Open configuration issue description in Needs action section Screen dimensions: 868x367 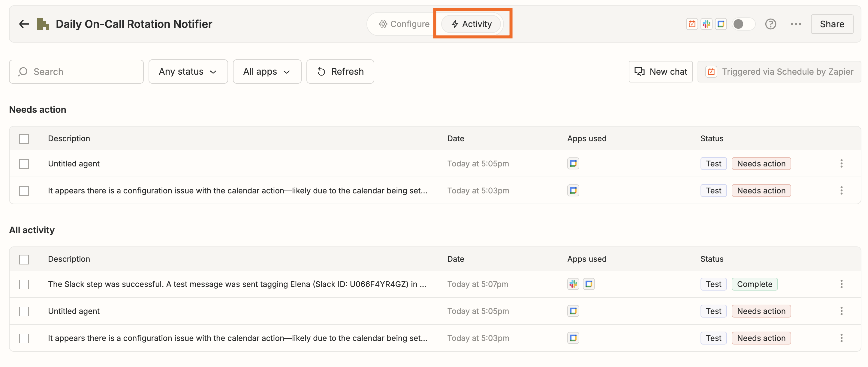coord(237,191)
